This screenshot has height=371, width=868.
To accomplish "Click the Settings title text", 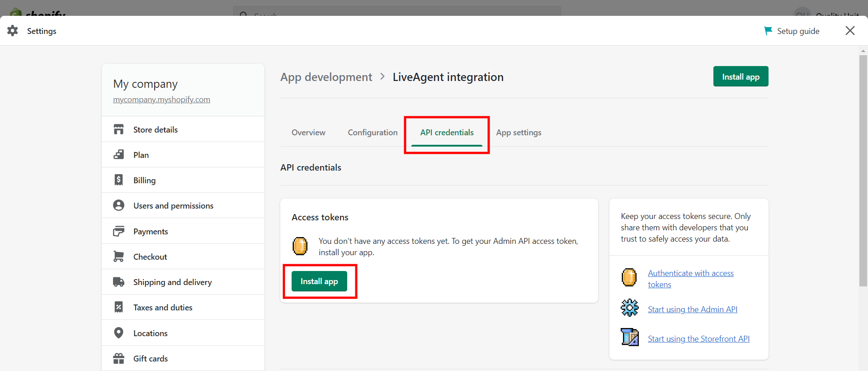I will coord(42,31).
